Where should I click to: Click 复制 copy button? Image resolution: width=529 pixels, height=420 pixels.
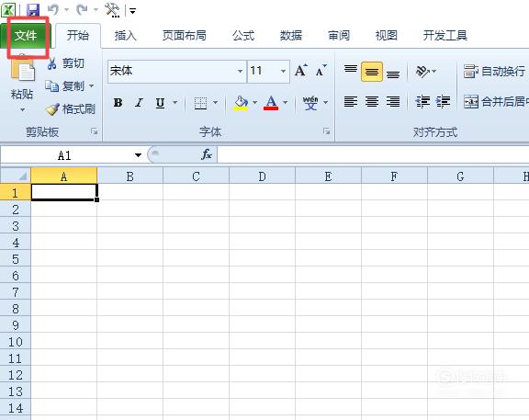click(x=65, y=86)
